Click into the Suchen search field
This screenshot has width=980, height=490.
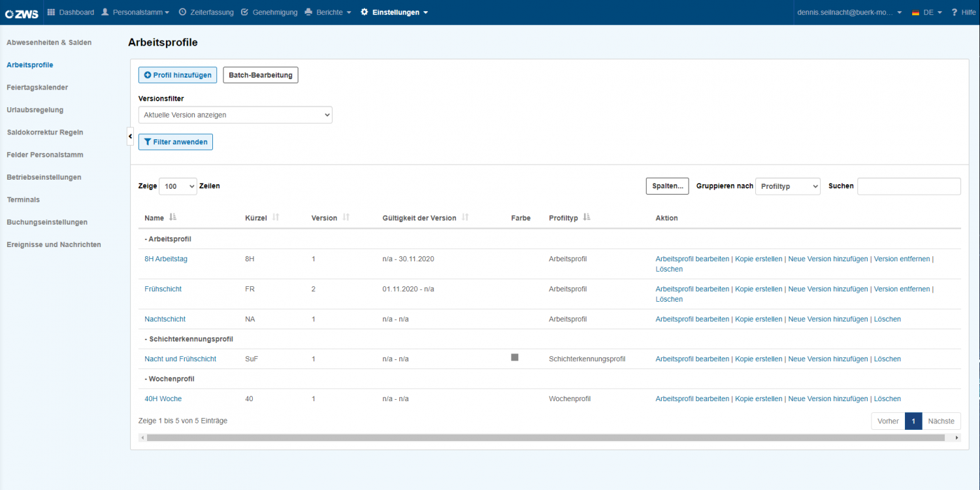click(x=909, y=186)
